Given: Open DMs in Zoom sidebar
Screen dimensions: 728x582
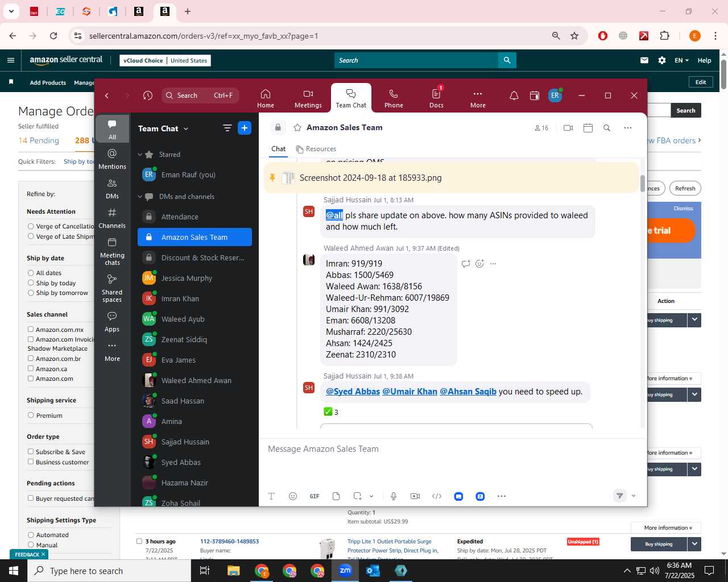Looking at the screenshot, I should tap(112, 188).
